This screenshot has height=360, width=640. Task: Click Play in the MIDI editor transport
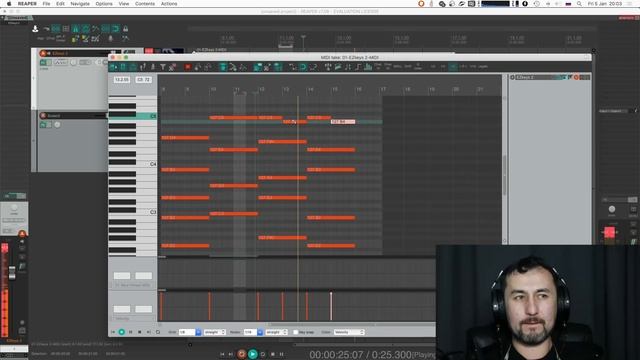[122, 332]
